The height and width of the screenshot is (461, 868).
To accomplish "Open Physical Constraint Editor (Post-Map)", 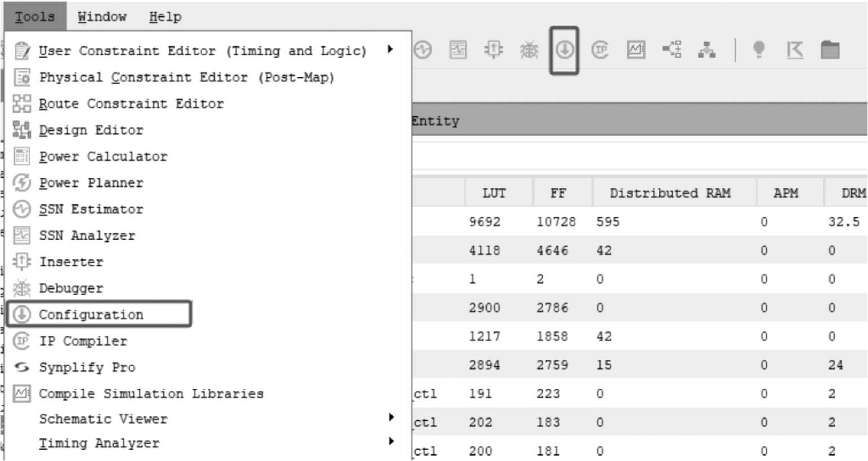I will (x=186, y=77).
